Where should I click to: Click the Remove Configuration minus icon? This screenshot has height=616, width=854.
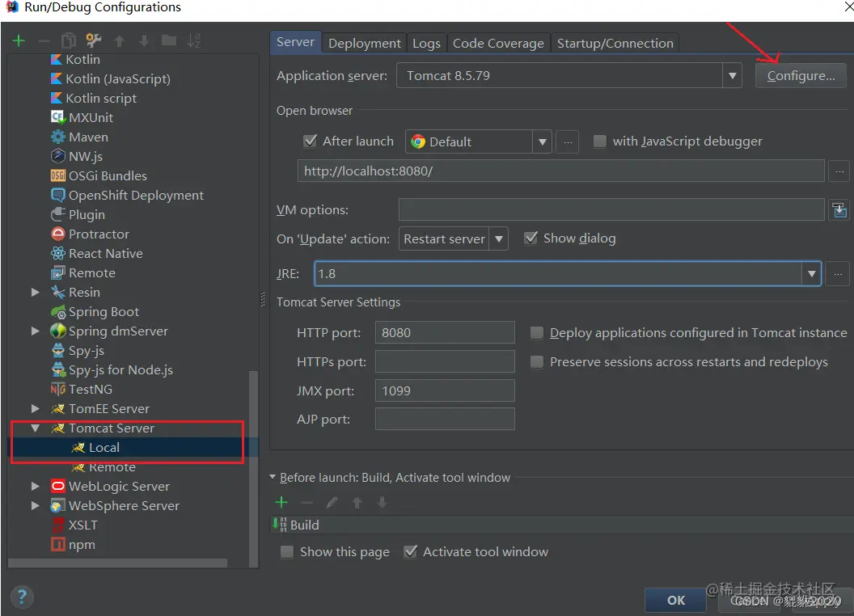(x=44, y=41)
